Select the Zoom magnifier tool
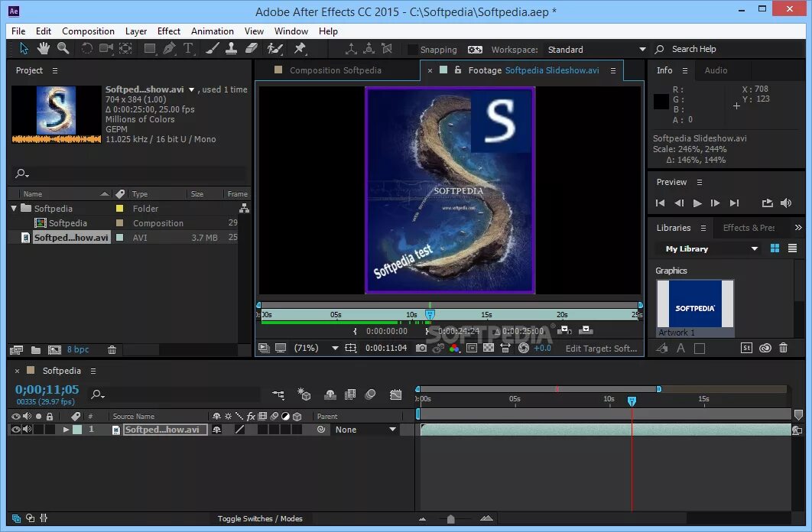The width and height of the screenshot is (812, 532). point(63,48)
